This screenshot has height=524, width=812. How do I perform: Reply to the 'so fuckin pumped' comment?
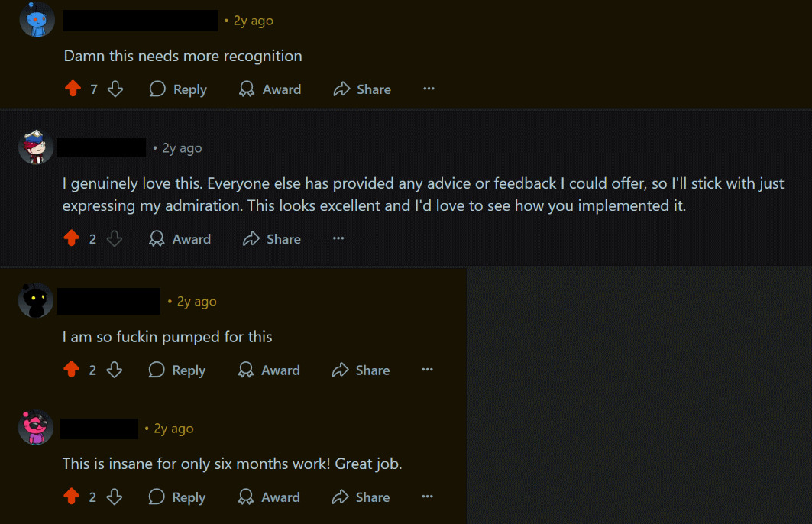[x=177, y=370]
